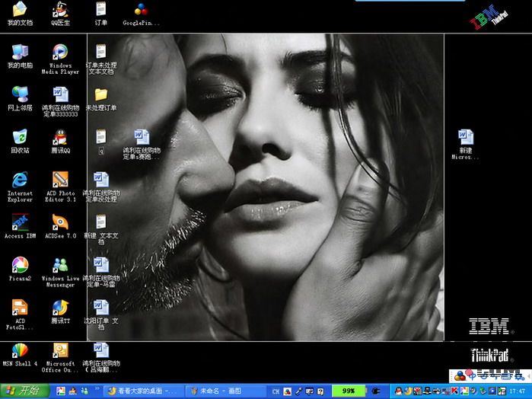Viewport: 532px width, 399px height.
Task: Select the Access IBM desktop icon
Action: pos(20,223)
